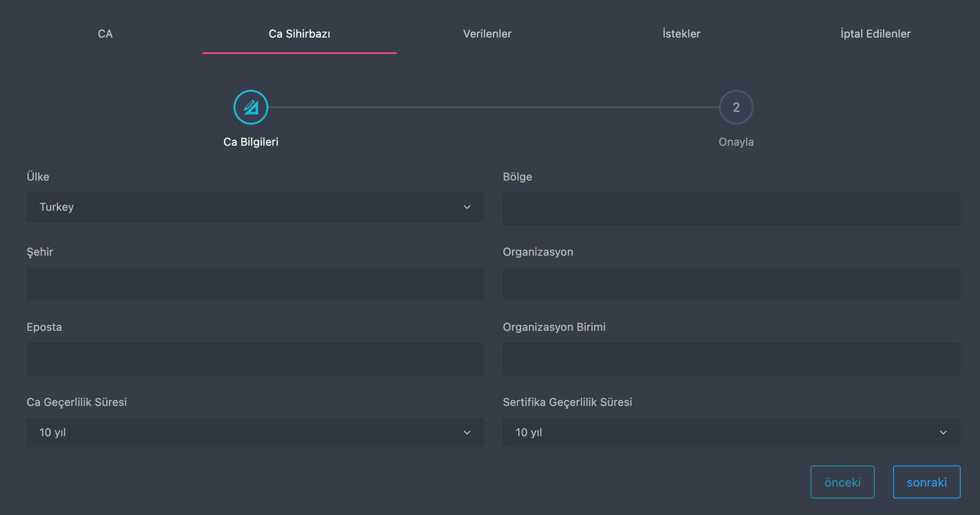
Task: Switch to İptal Edilenler tab
Action: point(875,34)
